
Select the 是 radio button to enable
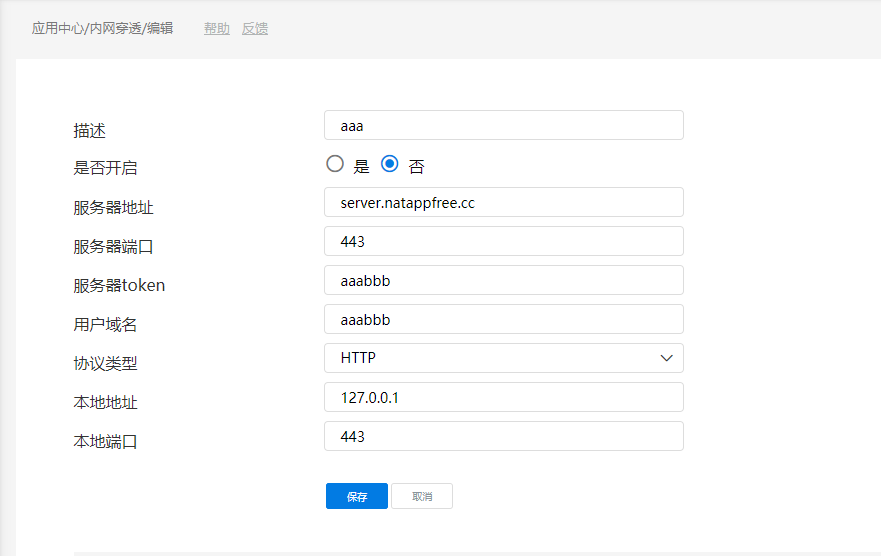(x=335, y=164)
